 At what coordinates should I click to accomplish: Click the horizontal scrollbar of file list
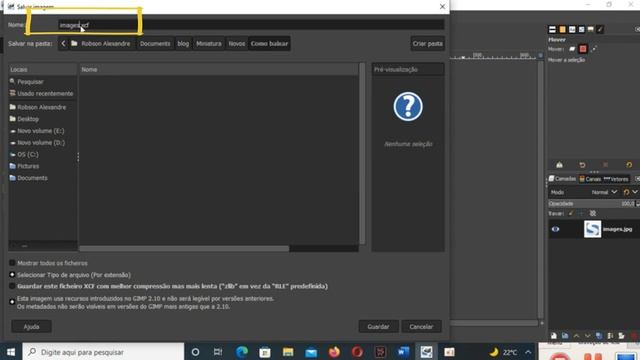click(x=184, y=248)
